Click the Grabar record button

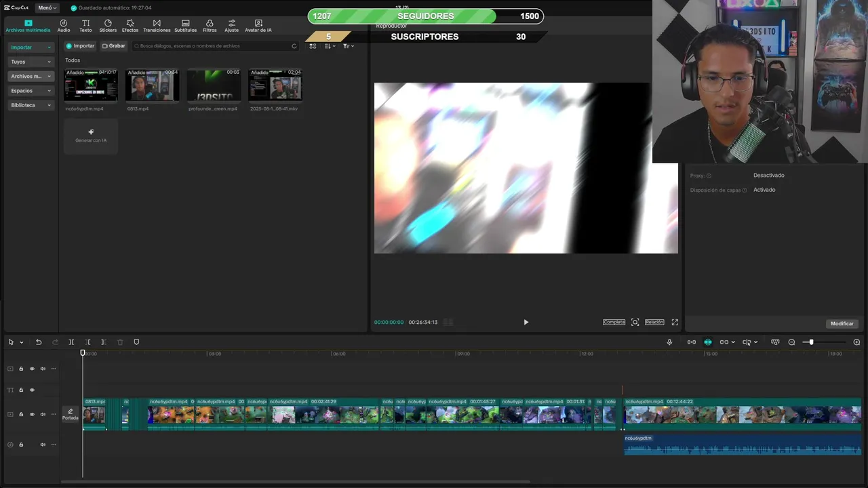(114, 46)
